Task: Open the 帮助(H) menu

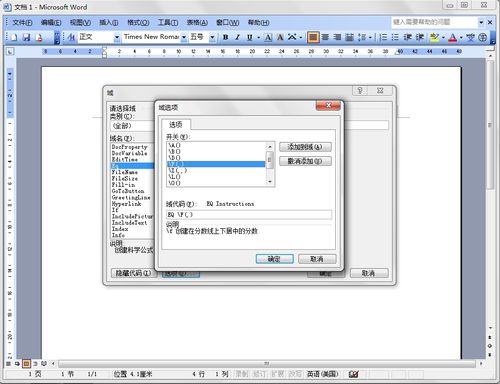Action: coord(258,22)
